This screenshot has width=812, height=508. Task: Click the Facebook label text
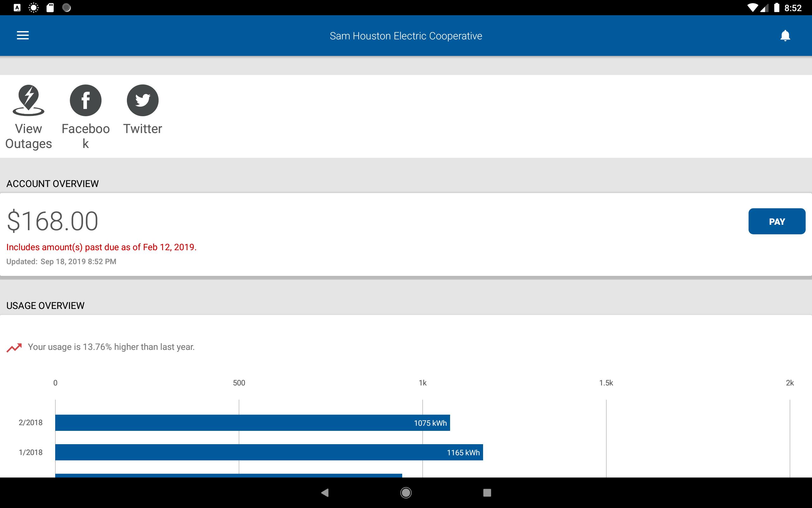(x=86, y=136)
